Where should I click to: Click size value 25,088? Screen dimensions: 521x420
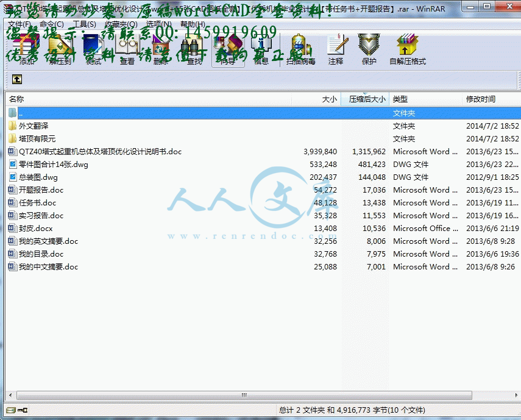pyautogui.click(x=325, y=267)
